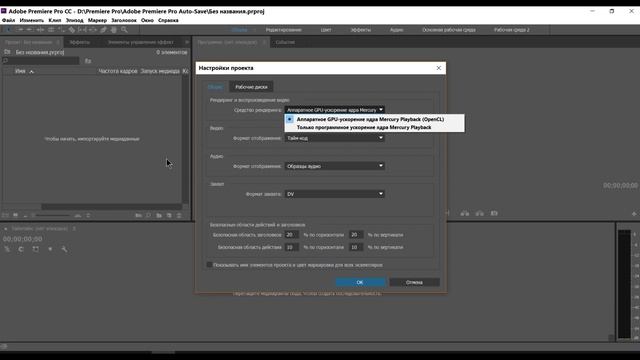Click the Find icon in Project panel footer

(x=149, y=215)
